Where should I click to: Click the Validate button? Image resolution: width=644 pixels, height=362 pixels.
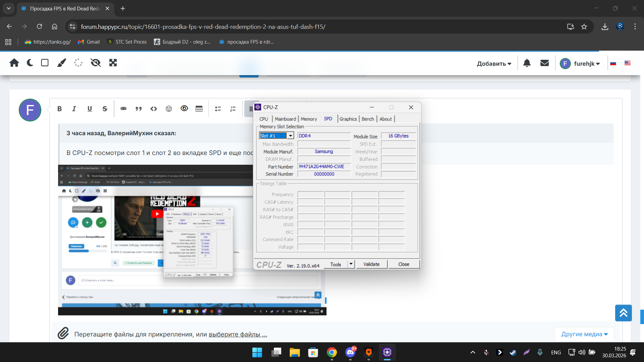pyautogui.click(x=371, y=264)
